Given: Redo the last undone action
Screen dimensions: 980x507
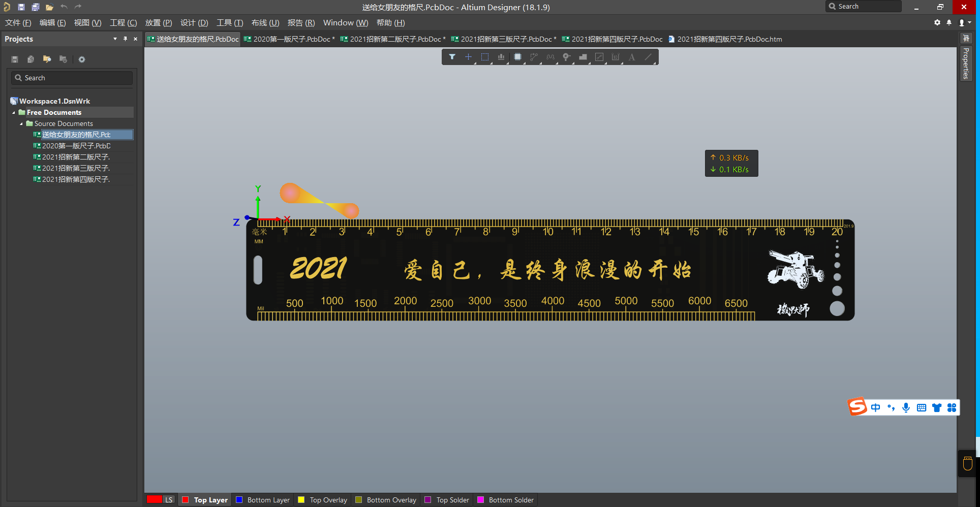Looking at the screenshot, I should click(x=78, y=7).
